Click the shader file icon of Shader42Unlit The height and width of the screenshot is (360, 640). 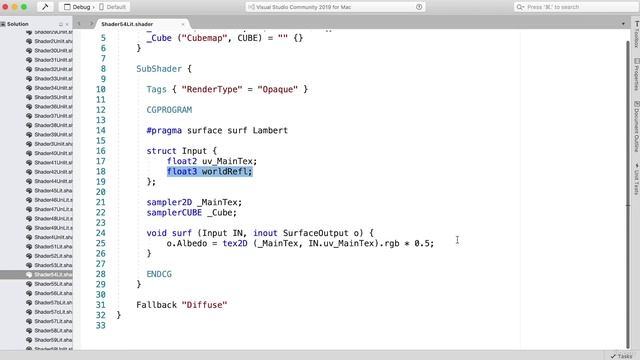(x=29, y=172)
